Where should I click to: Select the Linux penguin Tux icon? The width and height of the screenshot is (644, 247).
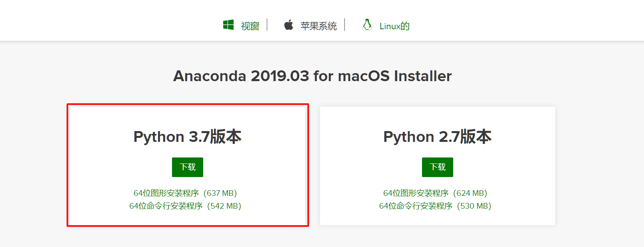tap(367, 25)
